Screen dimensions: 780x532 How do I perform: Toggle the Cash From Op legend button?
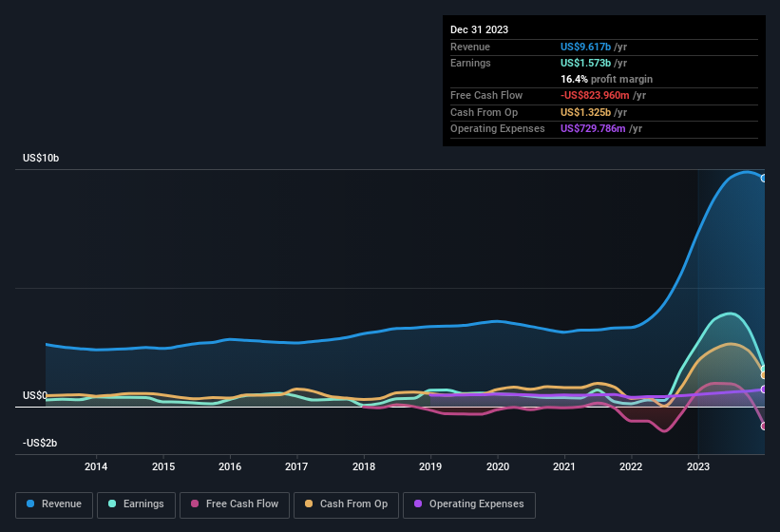click(x=346, y=504)
